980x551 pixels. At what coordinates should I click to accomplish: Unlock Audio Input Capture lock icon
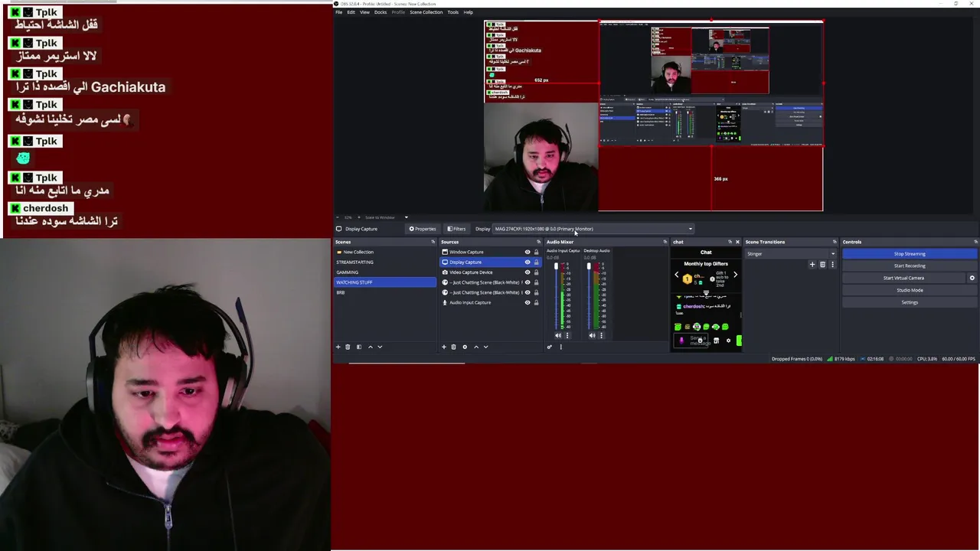(536, 302)
